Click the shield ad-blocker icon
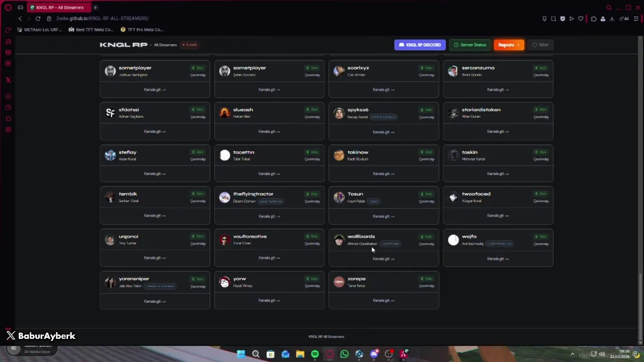The image size is (644, 362). coord(562,19)
